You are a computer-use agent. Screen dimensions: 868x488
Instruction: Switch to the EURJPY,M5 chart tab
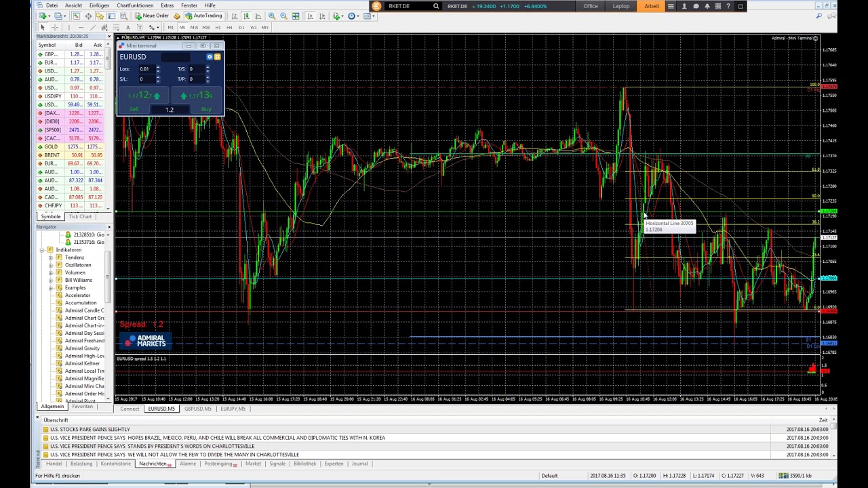[x=233, y=409]
